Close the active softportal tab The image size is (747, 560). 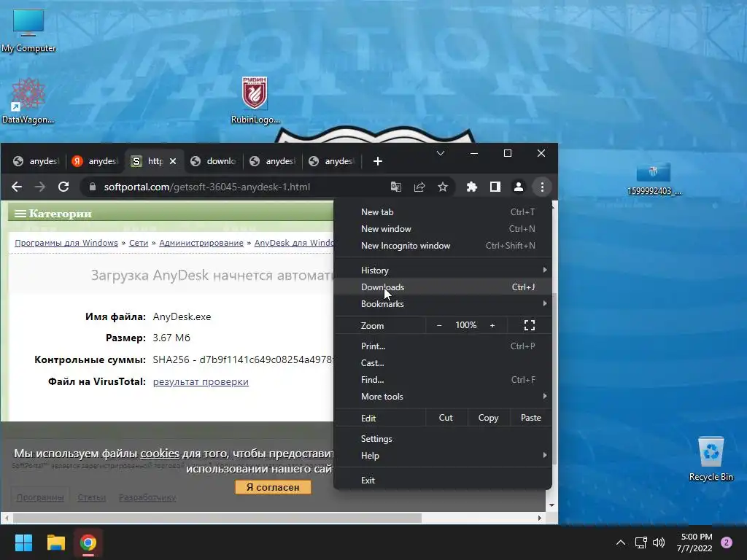click(173, 161)
